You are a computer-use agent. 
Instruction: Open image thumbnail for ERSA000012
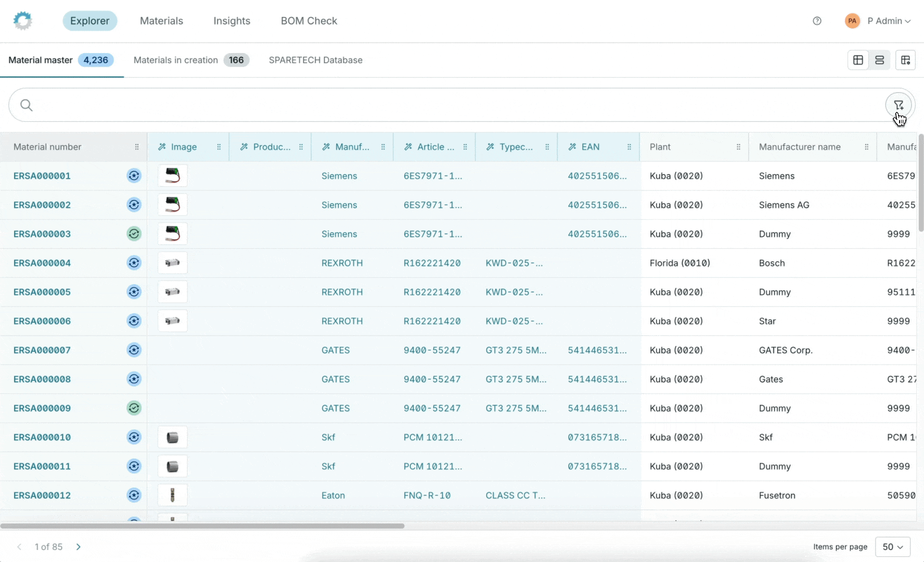(173, 495)
